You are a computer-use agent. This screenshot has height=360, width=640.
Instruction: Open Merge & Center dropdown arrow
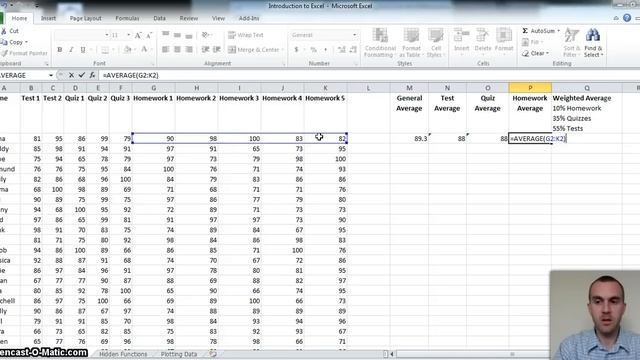tap(283, 50)
